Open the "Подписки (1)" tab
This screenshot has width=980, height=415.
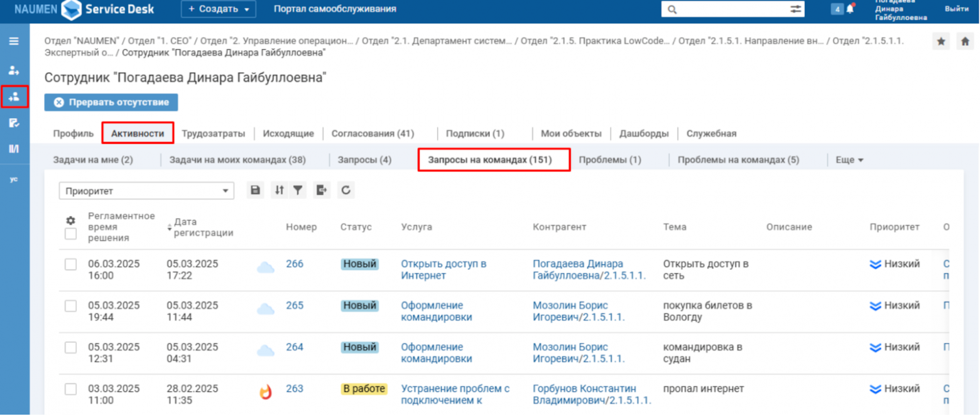click(x=475, y=134)
